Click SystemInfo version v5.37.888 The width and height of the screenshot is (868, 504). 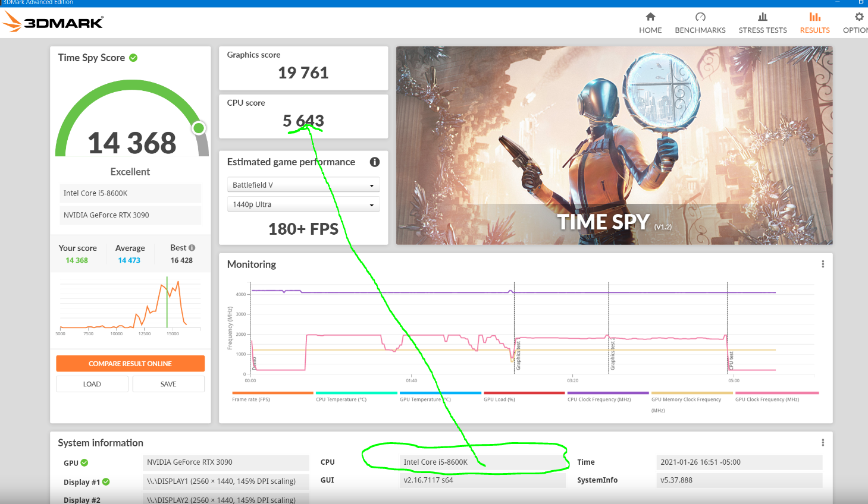[739, 480]
